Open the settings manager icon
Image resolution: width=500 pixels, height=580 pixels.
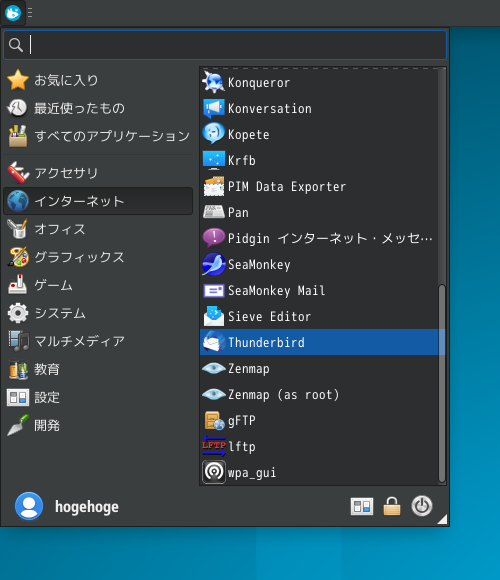click(362, 506)
